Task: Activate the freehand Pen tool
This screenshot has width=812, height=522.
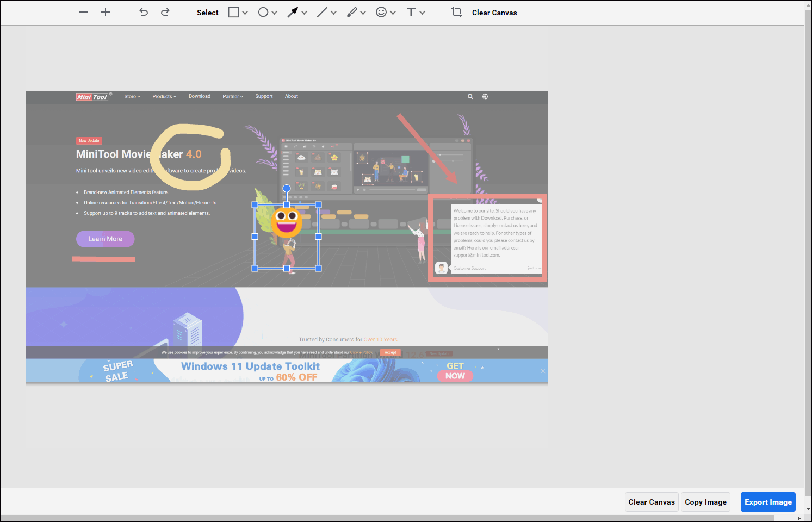Action: click(x=352, y=12)
